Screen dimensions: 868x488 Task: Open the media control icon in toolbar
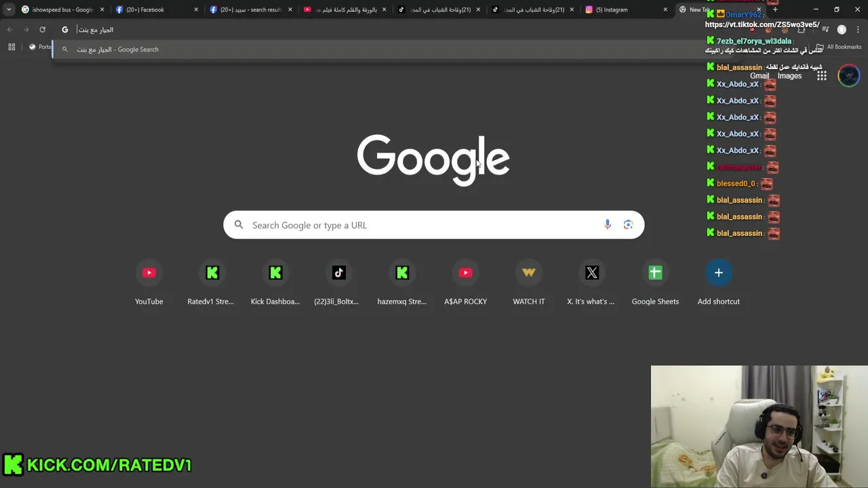coord(825,30)
